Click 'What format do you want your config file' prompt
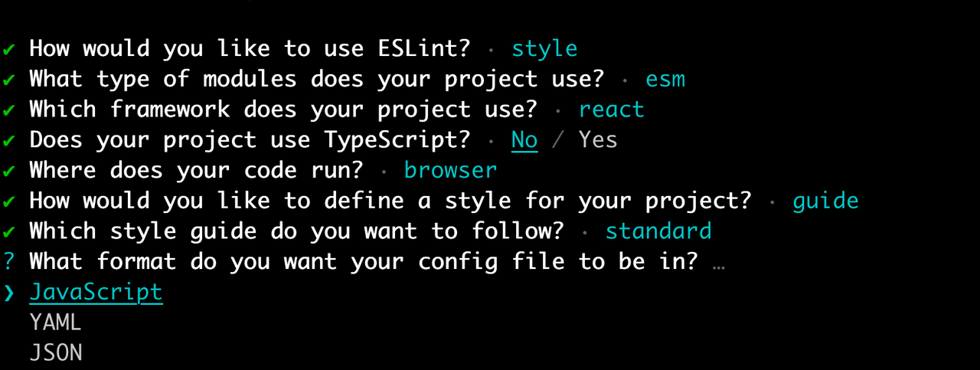Screen dimensions: 980x370 [364, 262]
